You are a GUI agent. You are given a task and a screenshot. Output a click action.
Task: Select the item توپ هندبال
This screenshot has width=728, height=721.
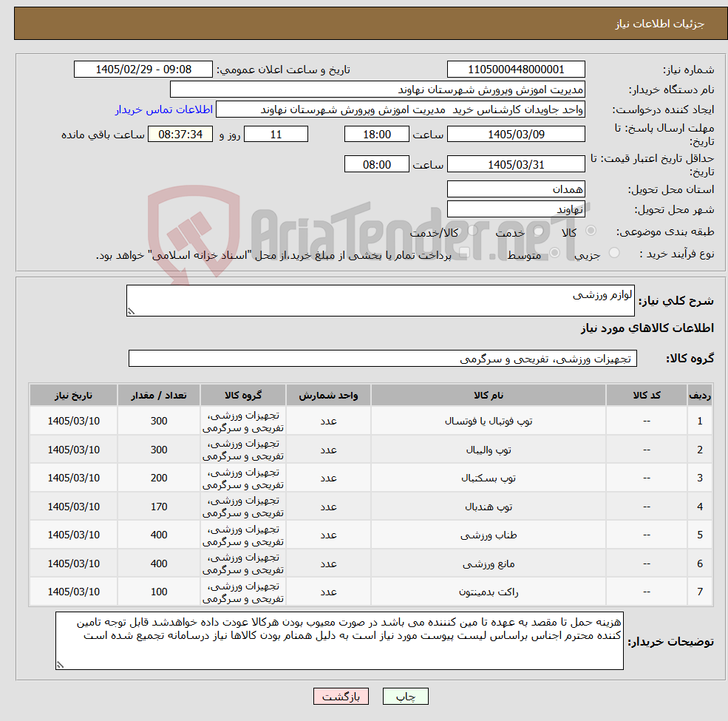click(x=488, y=507)
